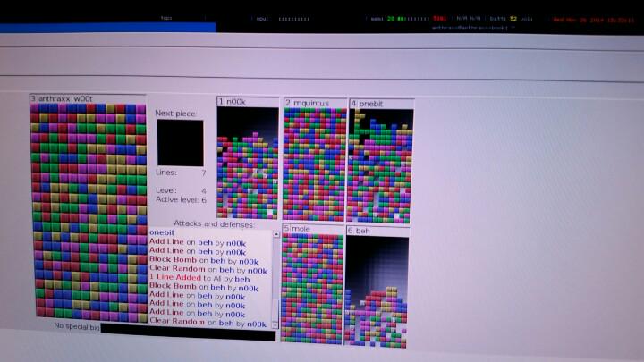This screenshot has height=362, width=644.
Task: Click the blue highlighted workspace tag in top bar
Action: 108,28
